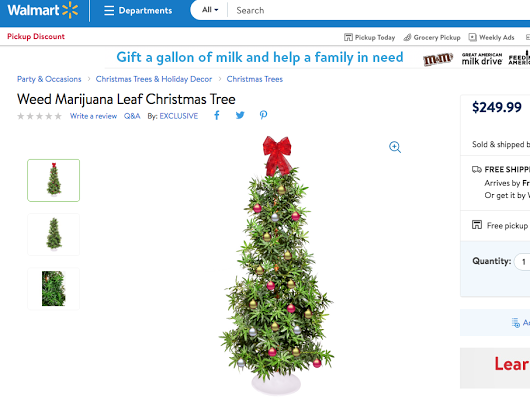Screen dimensions: 530x402
Task: Share the product on Facebook
Action: 217,116
